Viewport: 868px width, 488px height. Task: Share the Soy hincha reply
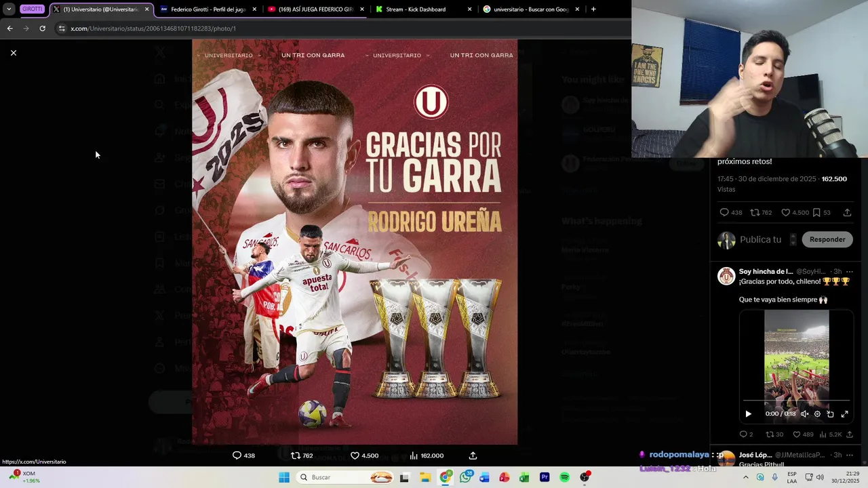pos(850,434)
